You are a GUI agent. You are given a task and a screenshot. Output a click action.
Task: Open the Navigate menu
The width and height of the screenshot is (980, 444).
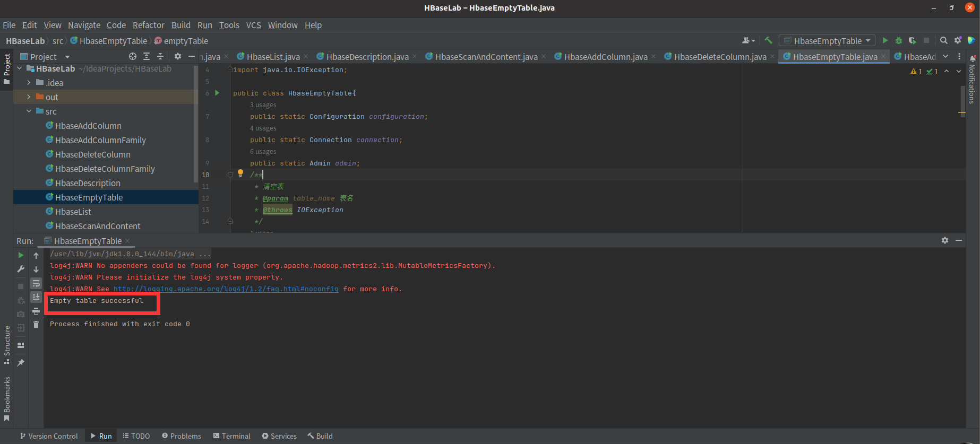(84, 25)
